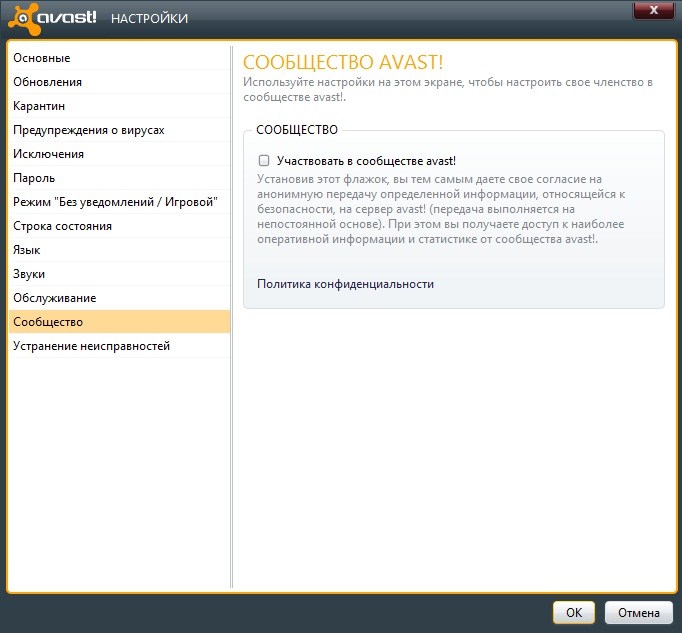Open the Язык settings

point(119,250)
